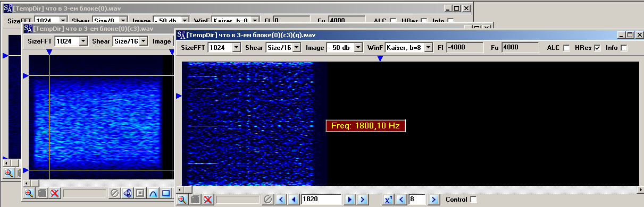This screenshot has width=644, height=207.
Task: Disable the HRes checkbox in front window
Action: tap(597, 48)
